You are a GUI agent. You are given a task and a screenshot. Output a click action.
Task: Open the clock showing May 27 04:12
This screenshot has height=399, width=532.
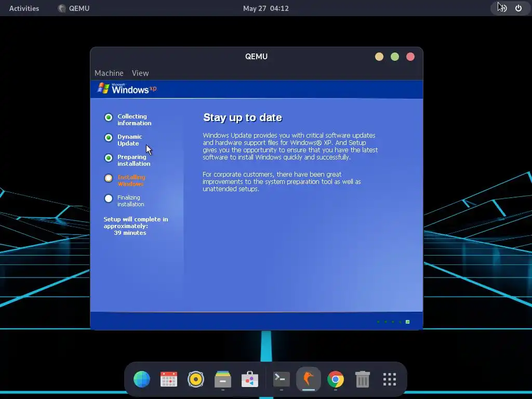265,8
